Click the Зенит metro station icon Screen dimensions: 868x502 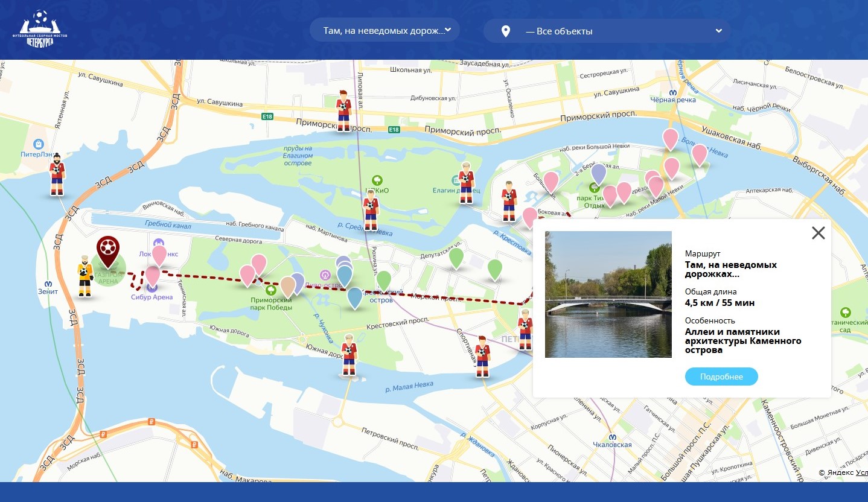point(48,283)
